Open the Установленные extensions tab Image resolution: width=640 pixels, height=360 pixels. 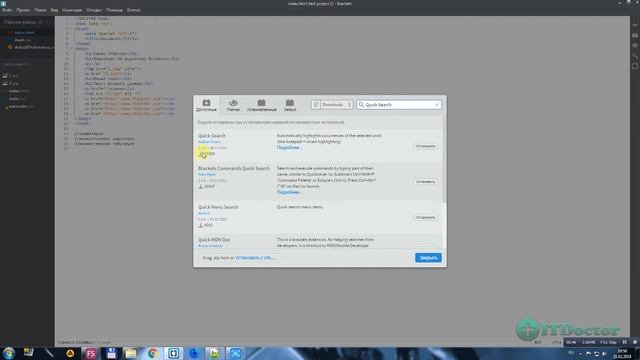[x=262, y=105]
